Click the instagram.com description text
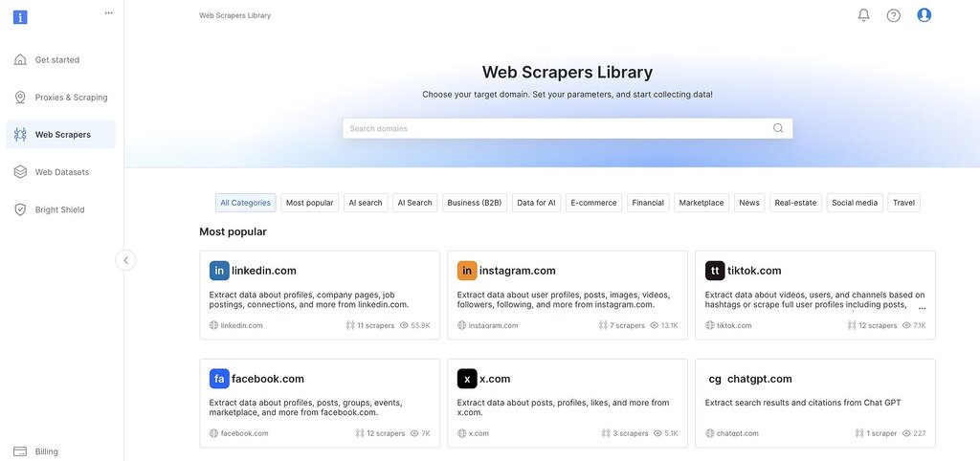The image size is (980, 461). point(563,299)
